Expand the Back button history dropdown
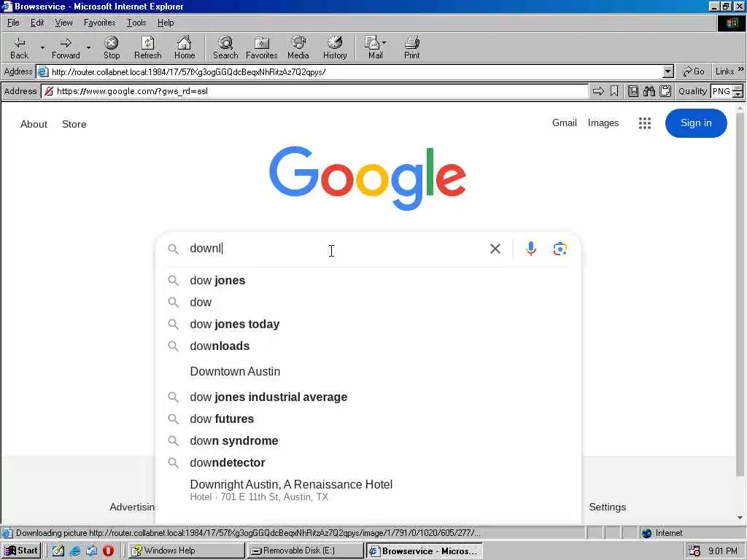Image resolution: width=747 pixels, height=560 pixels. click(x=42, y=47)
